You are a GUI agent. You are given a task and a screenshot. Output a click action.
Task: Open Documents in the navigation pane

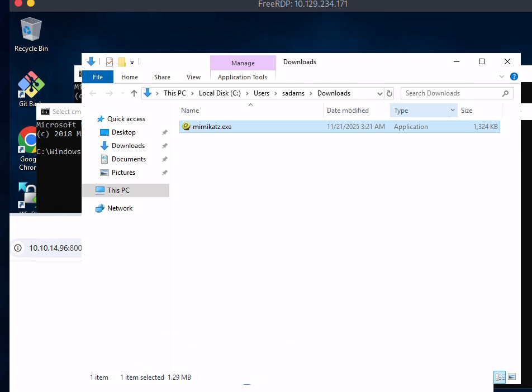129,159
